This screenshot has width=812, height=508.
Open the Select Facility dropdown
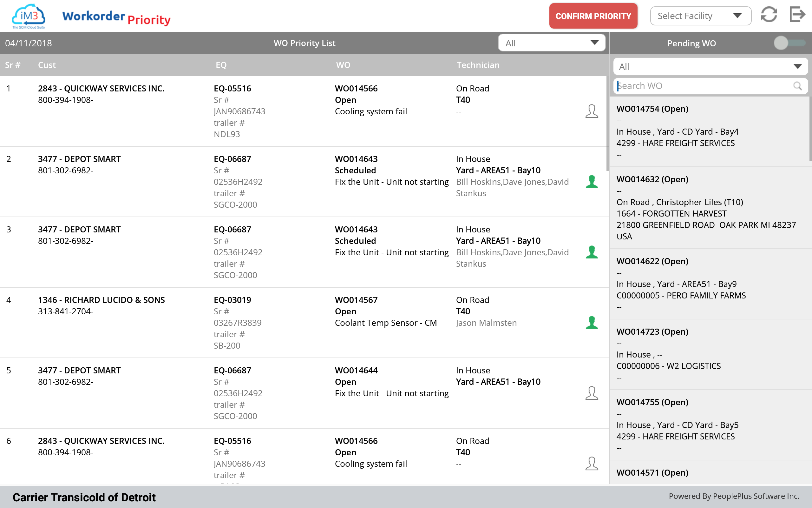[700, 16]
